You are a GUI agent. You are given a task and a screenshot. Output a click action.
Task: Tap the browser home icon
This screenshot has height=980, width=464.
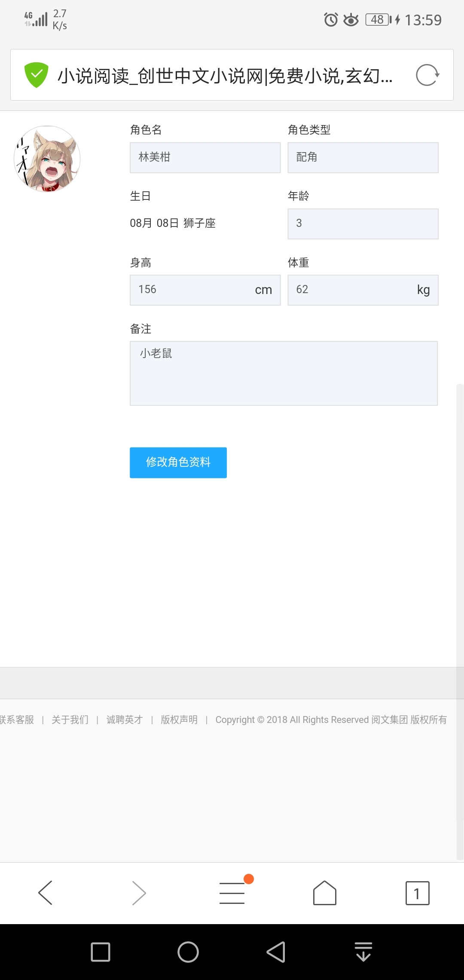[x=325, y=893]
